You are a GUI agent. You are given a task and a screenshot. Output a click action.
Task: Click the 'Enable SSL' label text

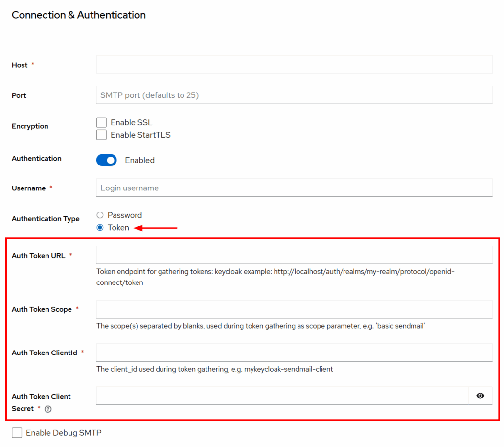(131, 122)
